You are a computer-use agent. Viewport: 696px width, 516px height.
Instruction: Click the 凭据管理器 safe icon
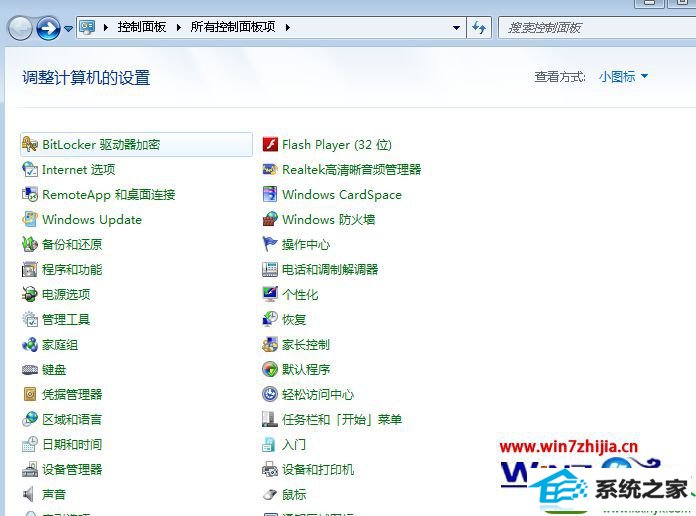coord(30,394)
